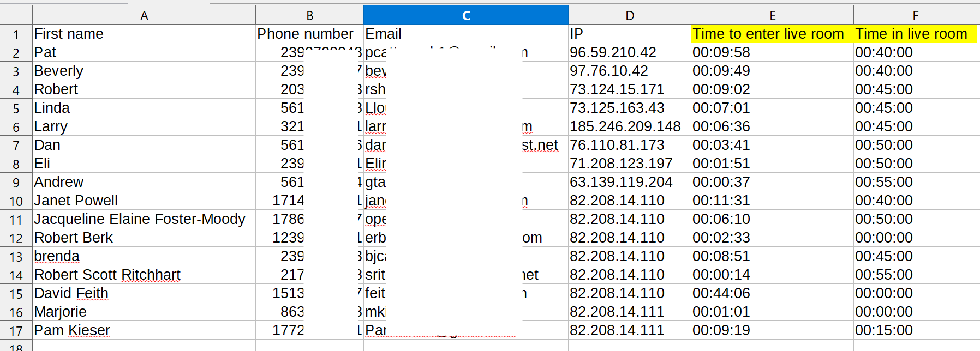This screenshot has width=980, height=351.
Task: Select the column F header
Action: (x=915, y=15)
